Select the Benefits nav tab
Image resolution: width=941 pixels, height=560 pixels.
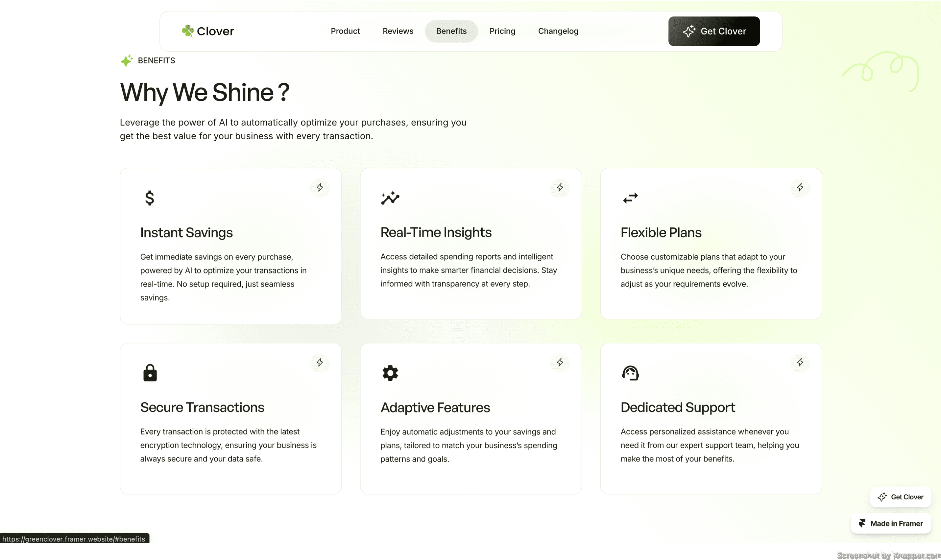(451, 31)
